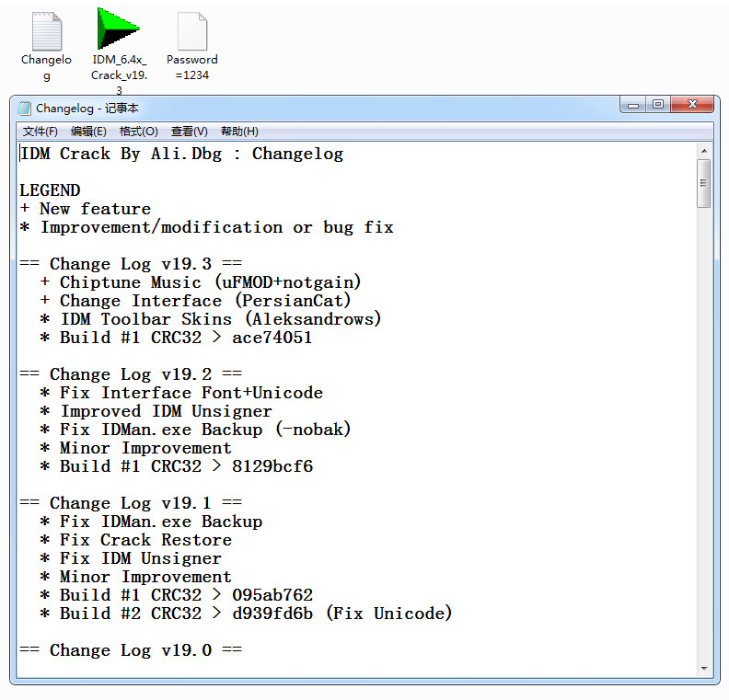The width and height of the screenshot is (729, 700).
Task: Click 'Minor Improvement' under Change Log v19.1
Action: click(x=145, y=577)
